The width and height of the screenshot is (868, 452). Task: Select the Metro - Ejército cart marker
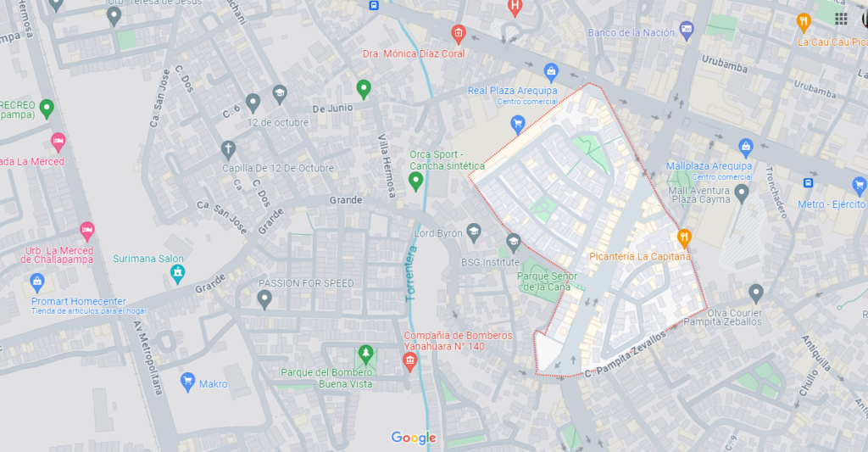click(860, 186)
